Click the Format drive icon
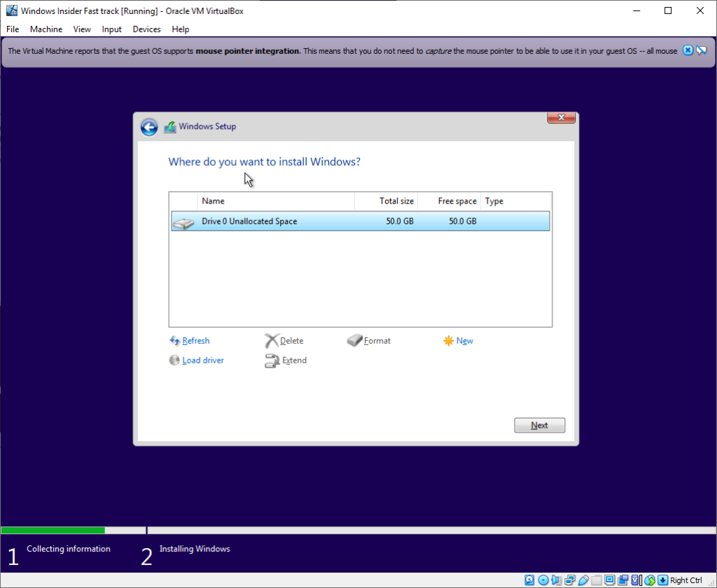Screen dimensions: 717x588 [354, 340]
